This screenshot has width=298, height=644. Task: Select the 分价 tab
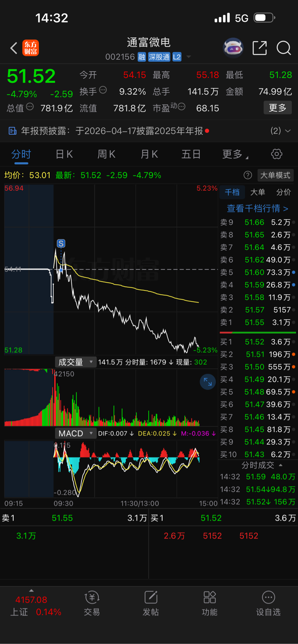283,192
